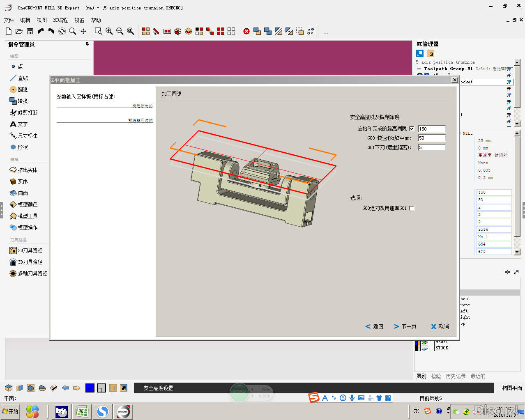Select the 尺寸标注 command
The width and height of the screenshot is (525, 420).
pyautogui.click(x=23, y=135)
